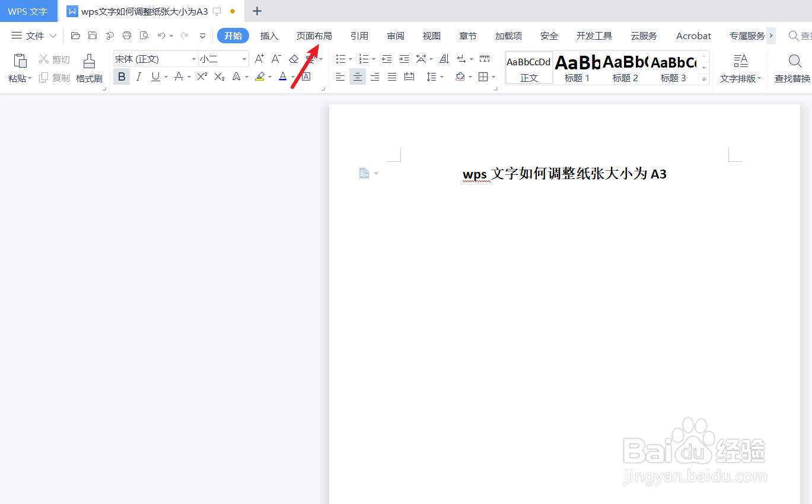Align text left
Image resolution: width=812 pixels, height=504 pixels.
point(340,76)
